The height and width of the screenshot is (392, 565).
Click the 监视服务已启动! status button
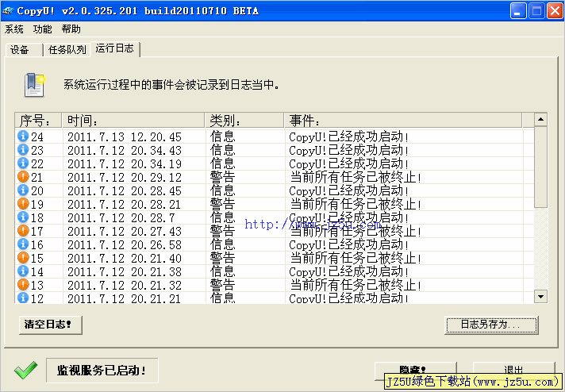coord(102,371)
